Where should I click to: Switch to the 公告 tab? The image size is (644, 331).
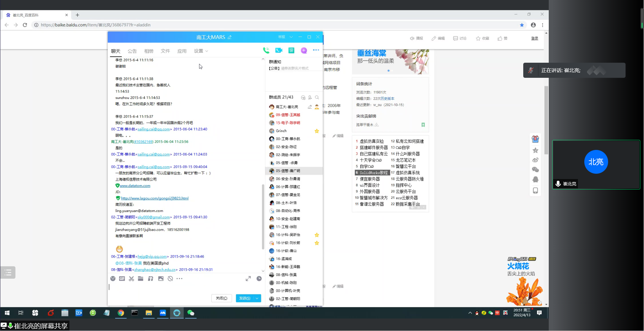pos(132,51)
